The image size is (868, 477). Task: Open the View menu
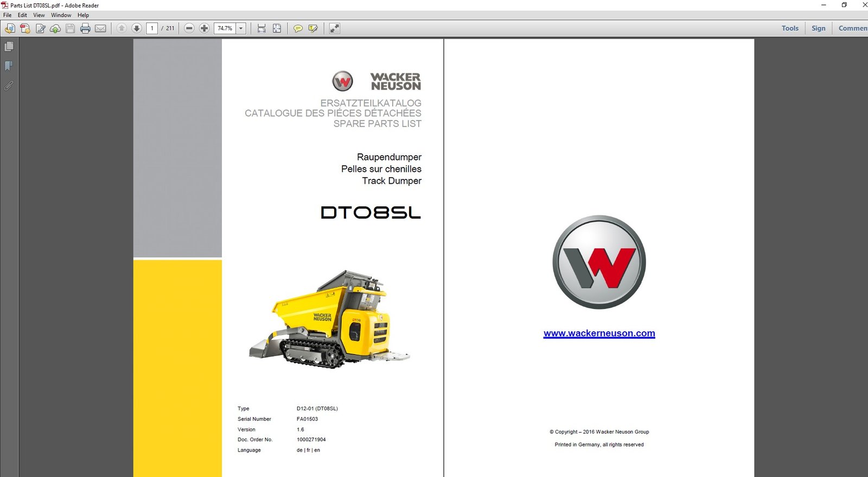tap(39, 15)
